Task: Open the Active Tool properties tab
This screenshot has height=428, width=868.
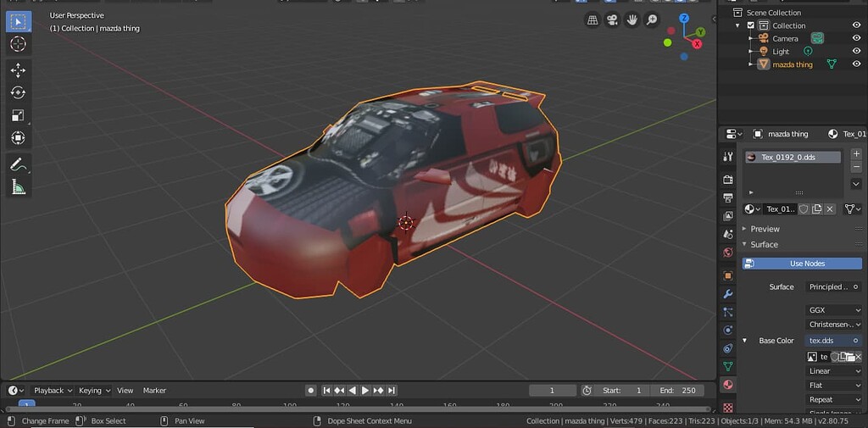Action: pyautogui.click(x=728, y=157)
